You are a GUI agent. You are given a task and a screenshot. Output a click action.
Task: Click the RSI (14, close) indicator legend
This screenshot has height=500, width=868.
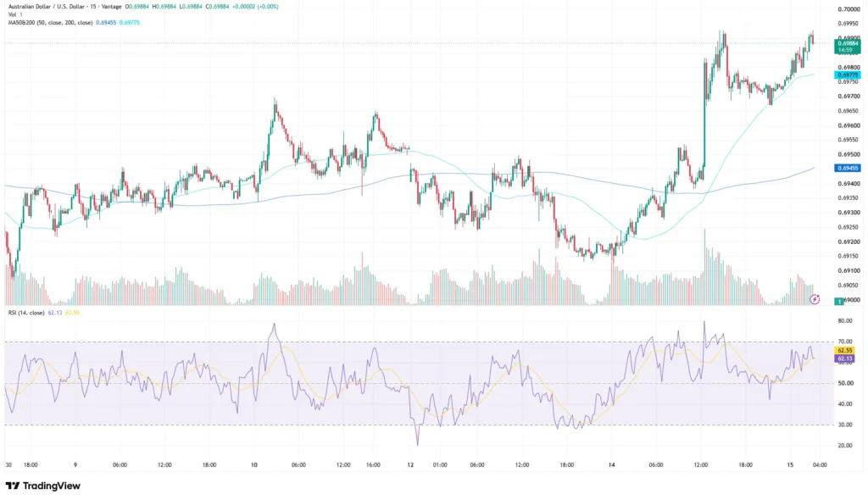click(26, 313)
